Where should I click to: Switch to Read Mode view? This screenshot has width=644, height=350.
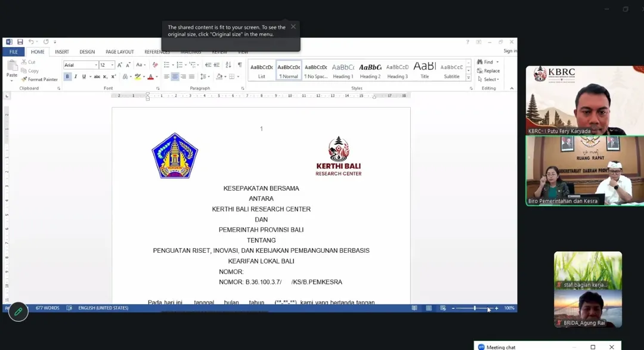pos(414,308)
